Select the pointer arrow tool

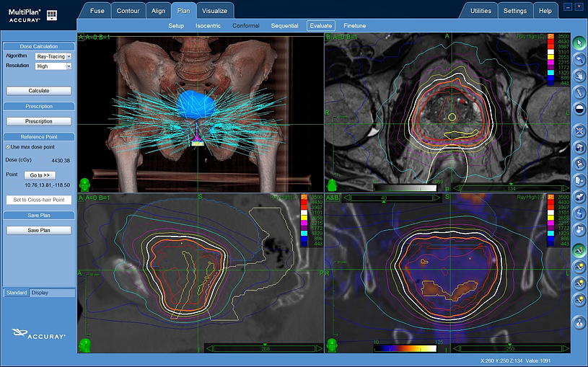point(579,43)
